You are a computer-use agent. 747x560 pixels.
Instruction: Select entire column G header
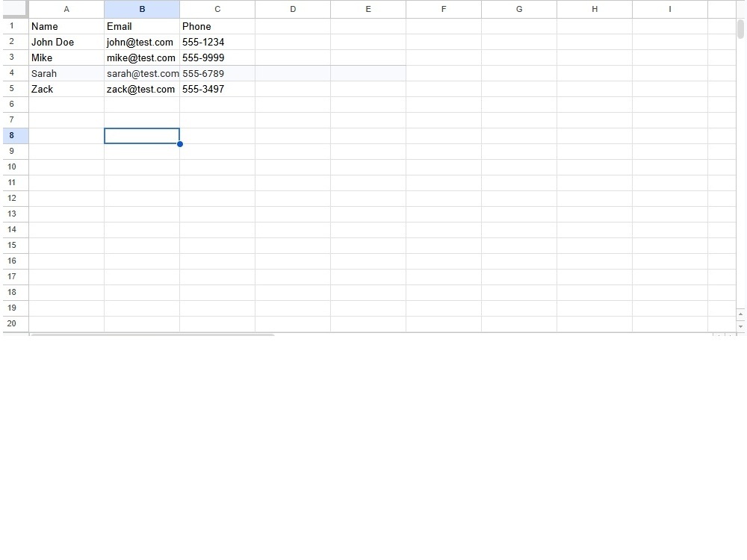point(519,9)
